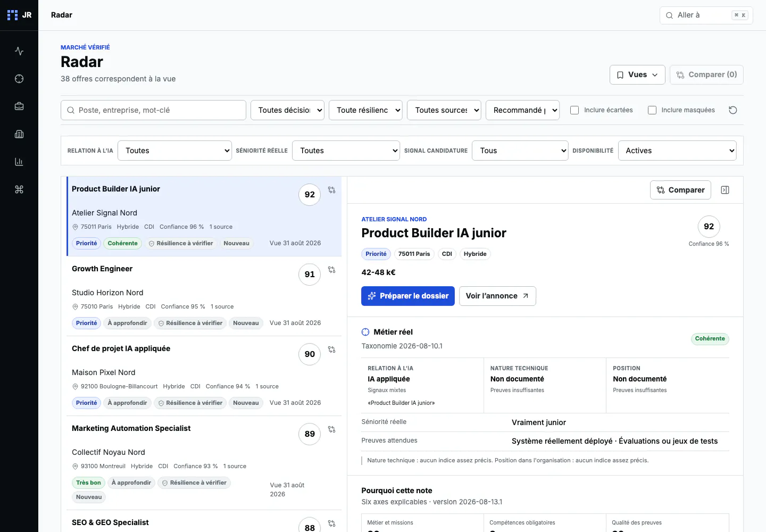Open the building companies sidebar icon

coord(19,134)
